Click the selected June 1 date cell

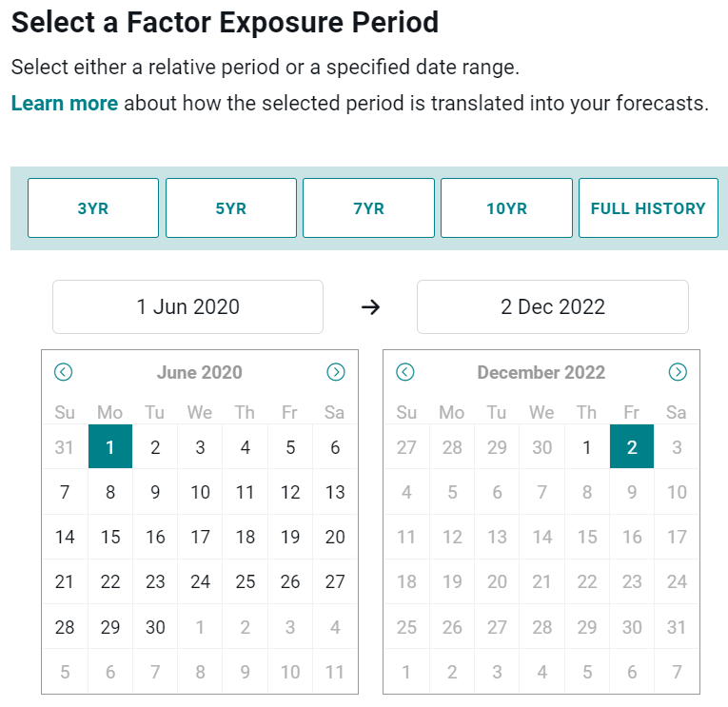tap(110, 447)
